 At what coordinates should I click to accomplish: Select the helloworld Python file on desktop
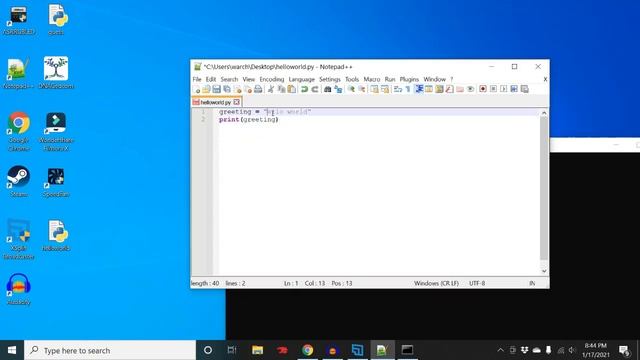[x=56, y=236]
